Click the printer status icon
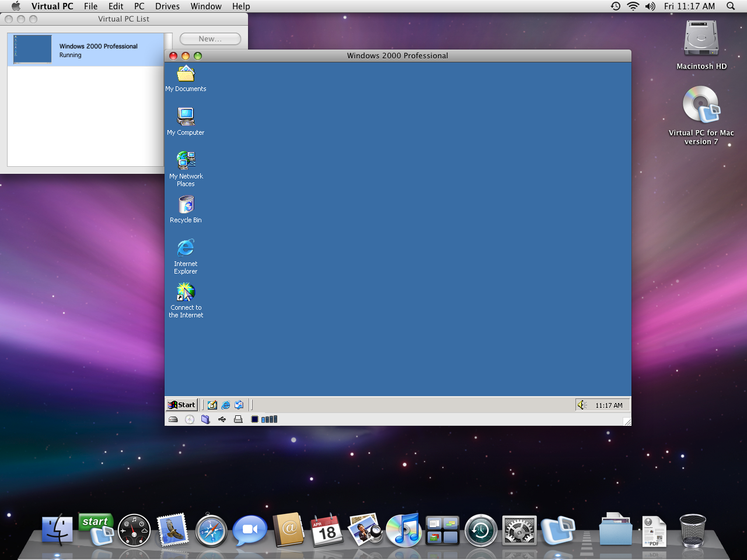This screenshot has width=747, height=560. pos(238,419)
